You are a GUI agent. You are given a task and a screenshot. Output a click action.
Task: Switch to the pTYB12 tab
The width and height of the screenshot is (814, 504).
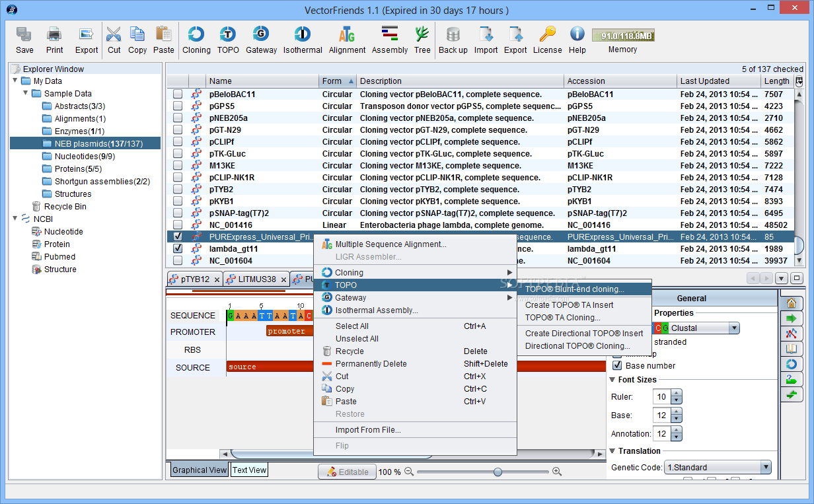194,279
